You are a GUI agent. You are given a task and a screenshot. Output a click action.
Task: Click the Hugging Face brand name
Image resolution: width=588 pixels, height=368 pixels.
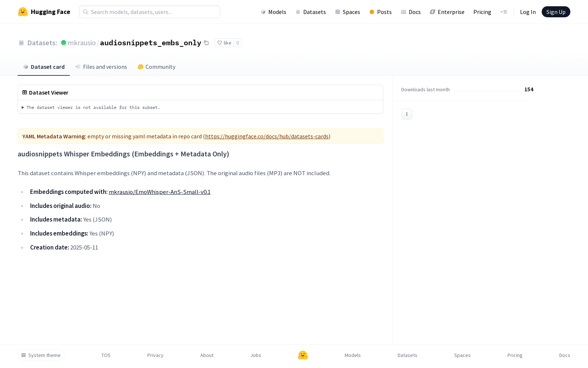50,12
